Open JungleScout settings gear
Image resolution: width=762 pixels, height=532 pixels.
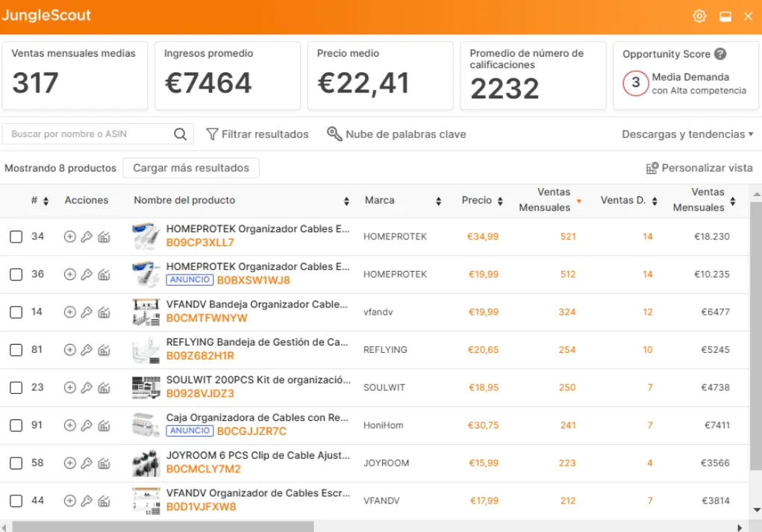pos(699,16)
